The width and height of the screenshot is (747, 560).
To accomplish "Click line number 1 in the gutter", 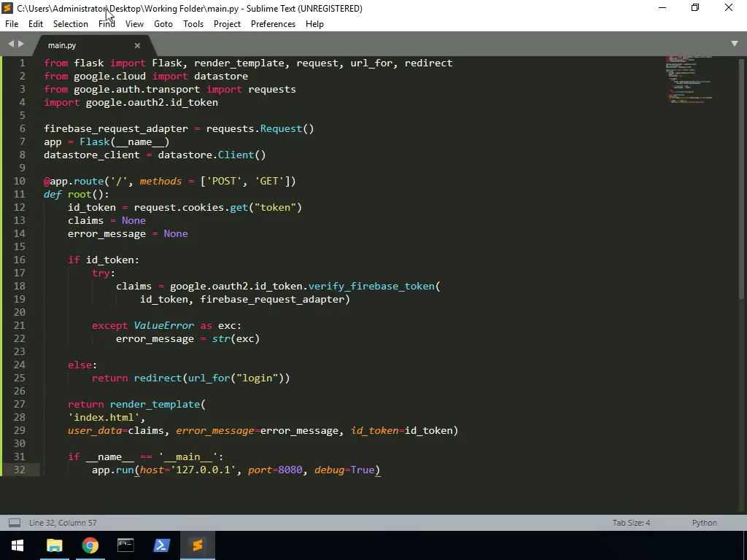I will (23, 63).
